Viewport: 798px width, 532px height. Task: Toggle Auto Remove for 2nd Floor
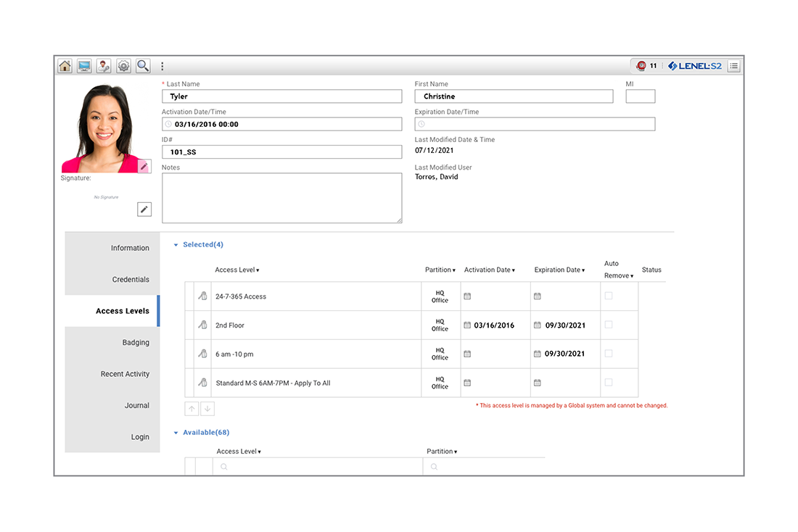click(609, 325)
